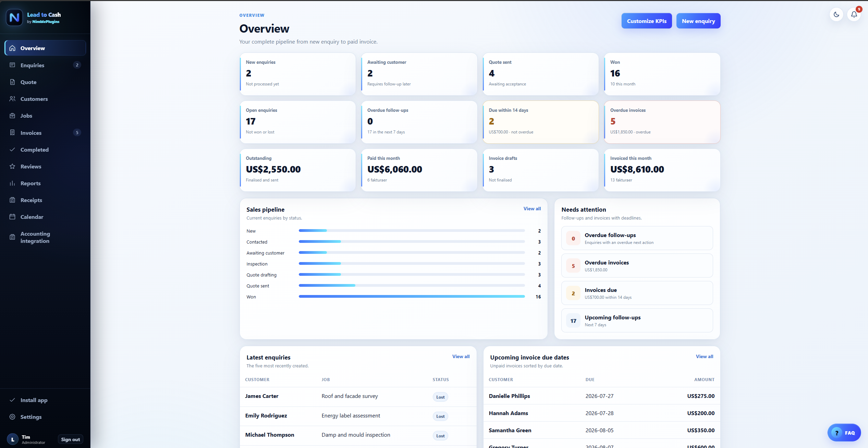Click Lost status badge for Emily Rodriguez
868x448 pixels.
point(440,416)
